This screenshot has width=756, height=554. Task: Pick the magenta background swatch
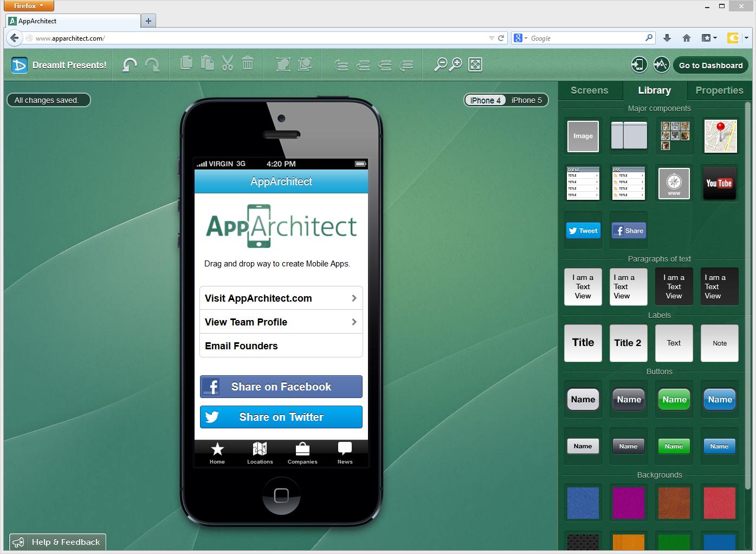pos(628,503)
